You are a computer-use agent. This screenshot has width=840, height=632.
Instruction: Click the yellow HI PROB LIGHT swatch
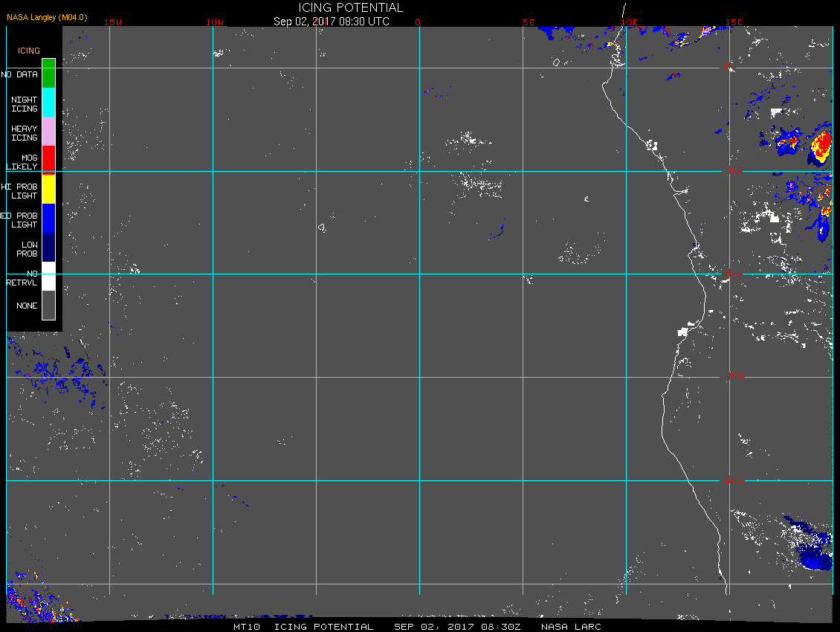tap(49, 189)
